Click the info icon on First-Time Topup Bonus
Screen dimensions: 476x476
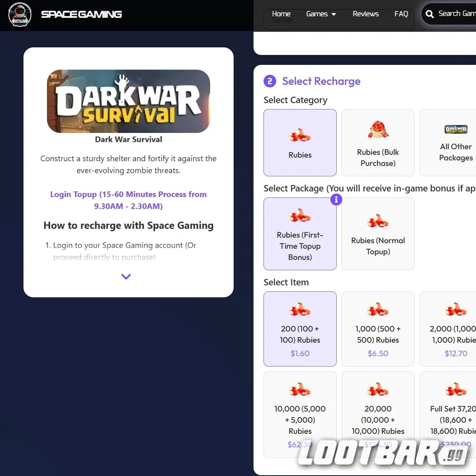click(x=336, y=200)
